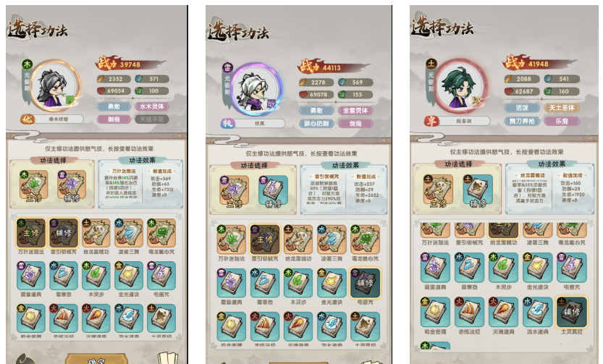Open the green-haired character avatar
Viewport: 603px width, 364px height.
pos(462,85)
